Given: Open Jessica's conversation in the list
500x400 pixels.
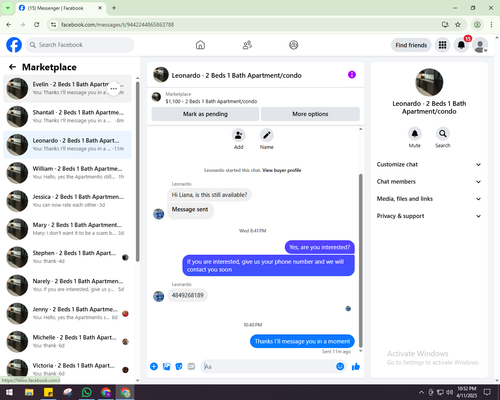Looking at the screenshot, I should tap(67, 201).
